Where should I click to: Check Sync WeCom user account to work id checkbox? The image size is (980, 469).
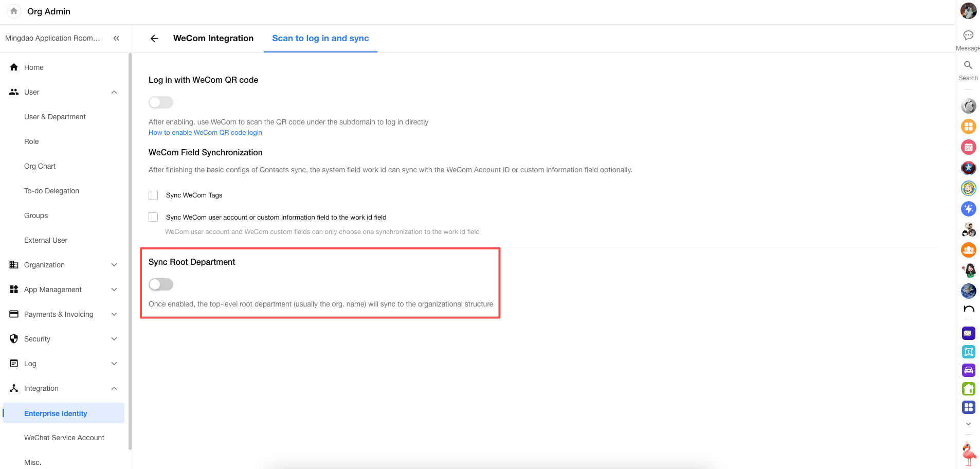tap(153, 217)
